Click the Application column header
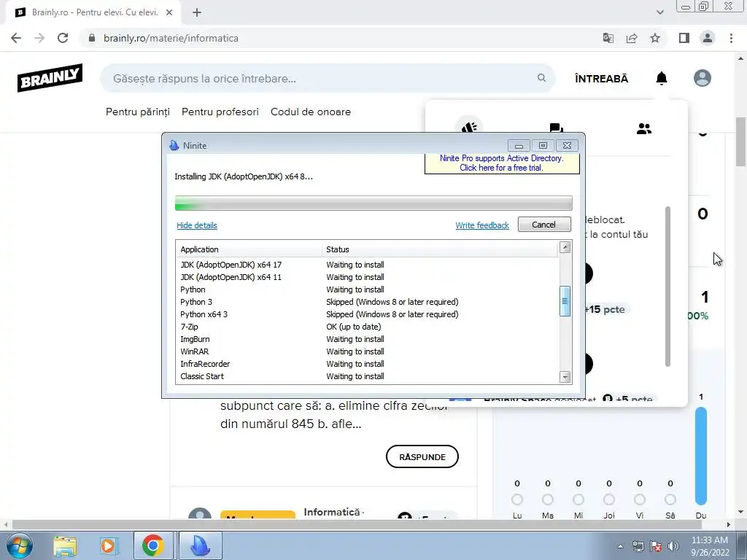 click(249, 249)
